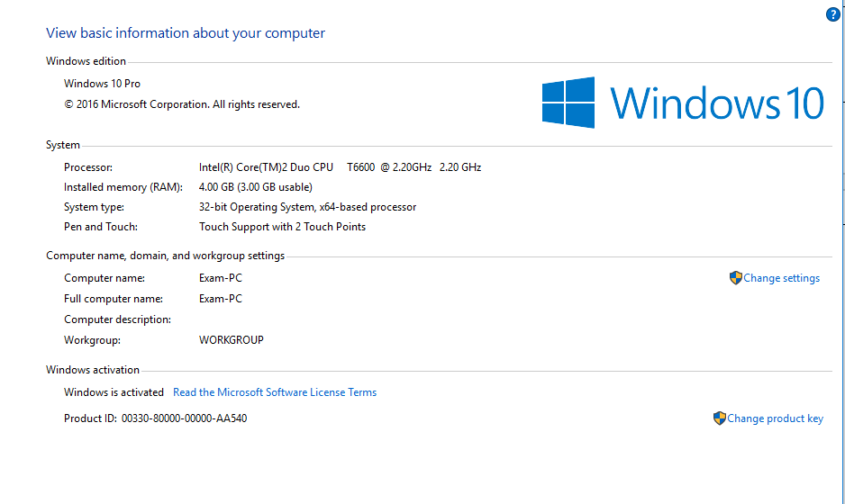Click the Windows 10 logo image
The height and width of the screenshot is (504, 845).
tap(682, 103)
